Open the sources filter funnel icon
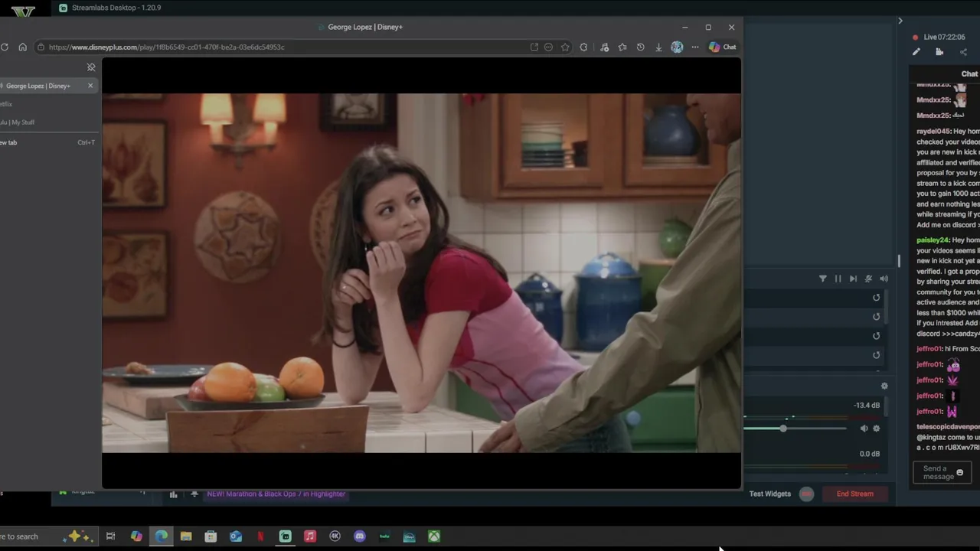 tap(822, 279)
